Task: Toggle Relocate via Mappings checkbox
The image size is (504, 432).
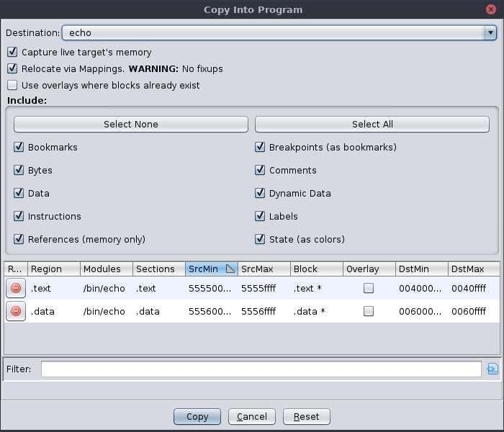Action: tap(12, 68)
